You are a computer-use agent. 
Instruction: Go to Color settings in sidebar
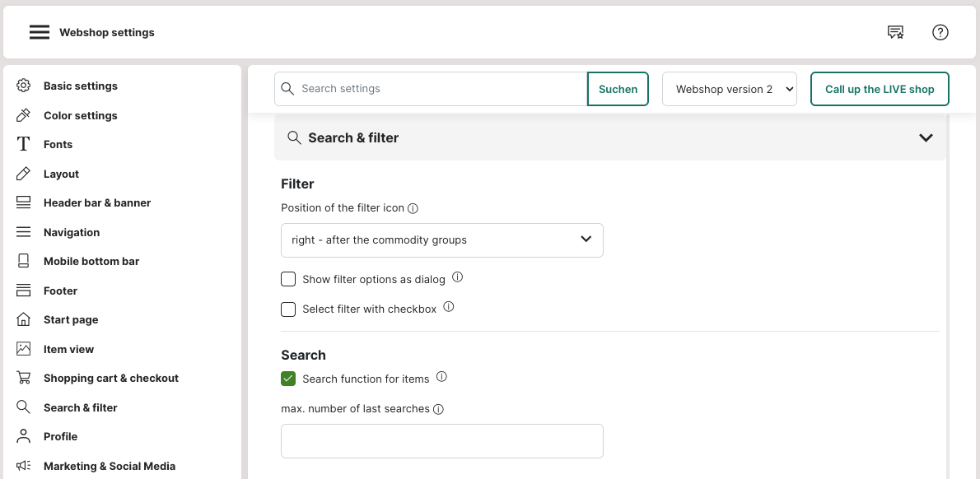click(80, 115)
